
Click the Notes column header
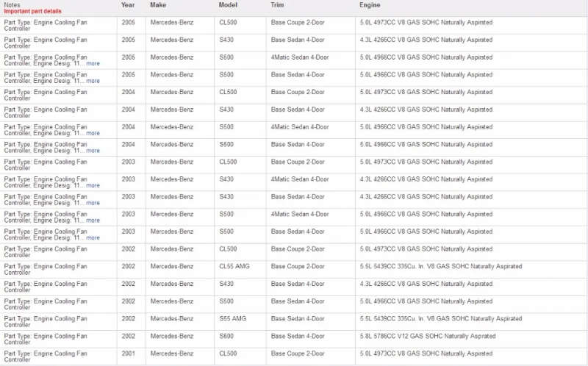point(12,5)
